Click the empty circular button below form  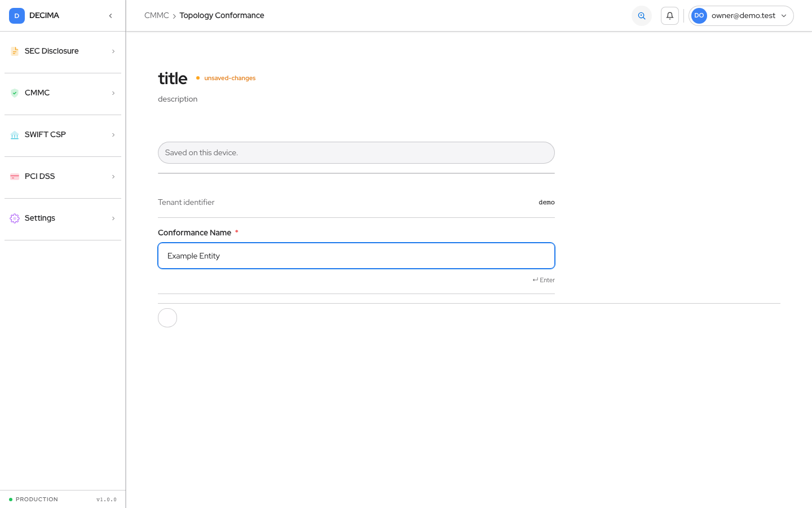[x=167, y=318]
